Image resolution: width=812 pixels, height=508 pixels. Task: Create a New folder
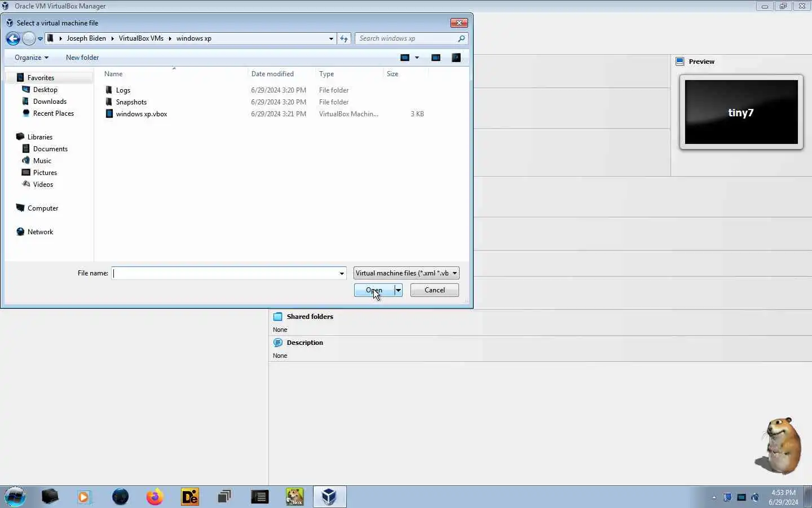tap(82, 58)
